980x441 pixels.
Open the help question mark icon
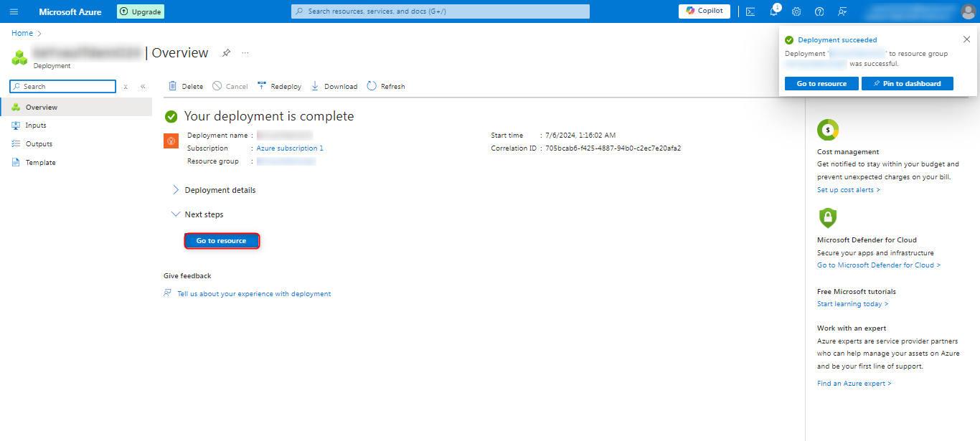tap(819, 11)
